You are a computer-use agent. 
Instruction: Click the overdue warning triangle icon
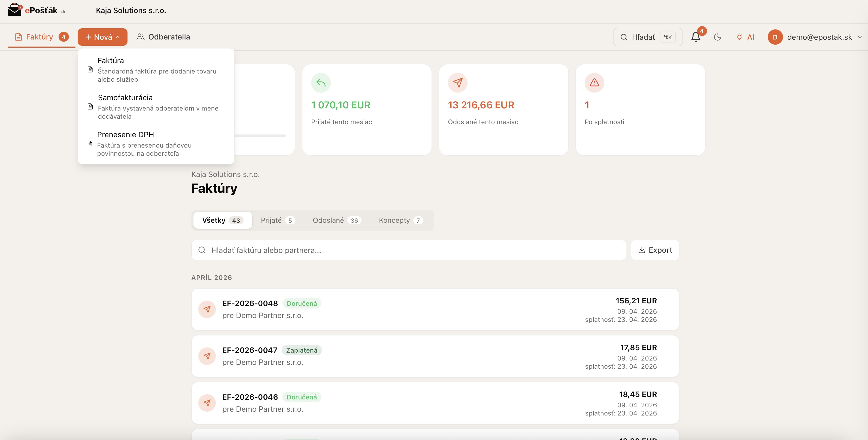tap(594, 82)
